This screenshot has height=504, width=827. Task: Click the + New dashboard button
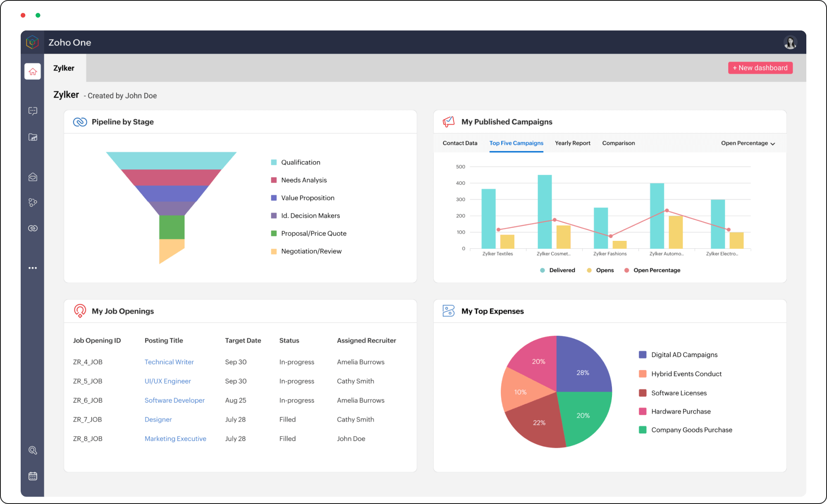[760, 68]
